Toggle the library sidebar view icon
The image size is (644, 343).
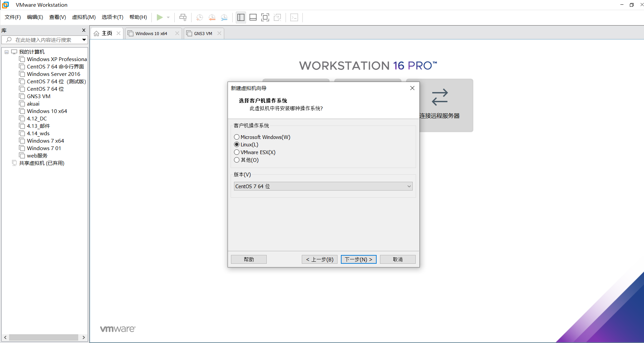tap(241, 17)
